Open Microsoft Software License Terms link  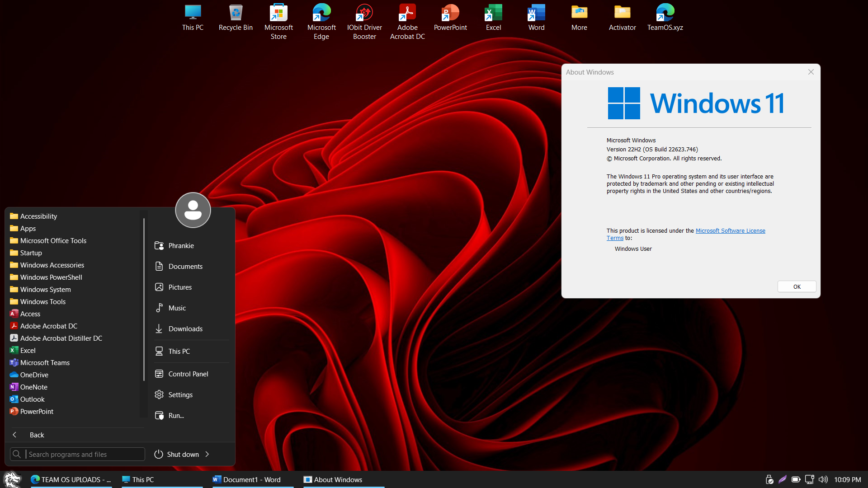tap(730, 231)
